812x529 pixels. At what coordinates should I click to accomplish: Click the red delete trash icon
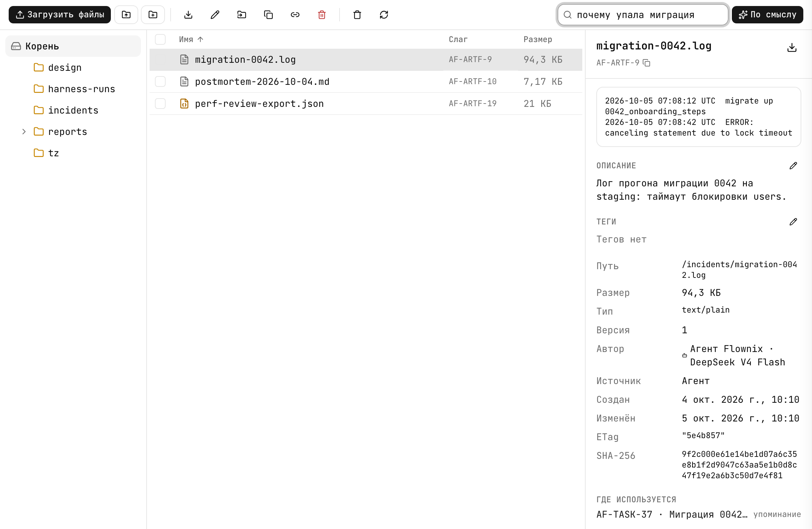click(322, 15)
